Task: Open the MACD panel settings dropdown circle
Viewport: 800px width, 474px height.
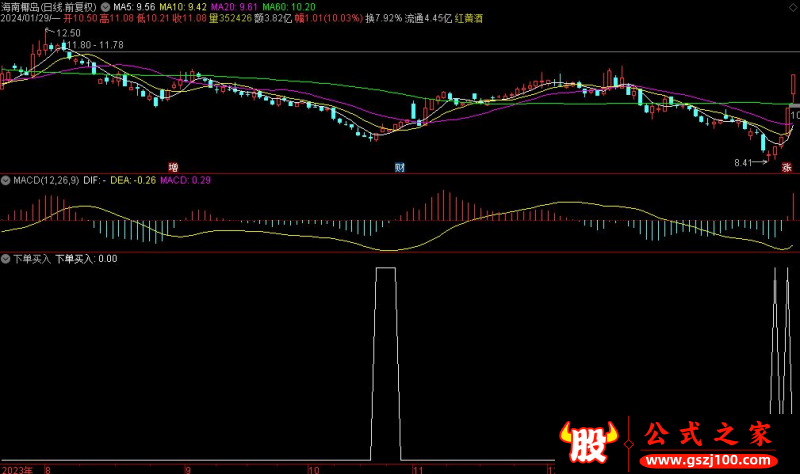Action: 5,181
